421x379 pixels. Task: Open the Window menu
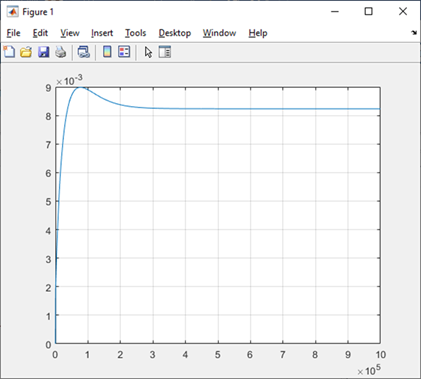219,33
